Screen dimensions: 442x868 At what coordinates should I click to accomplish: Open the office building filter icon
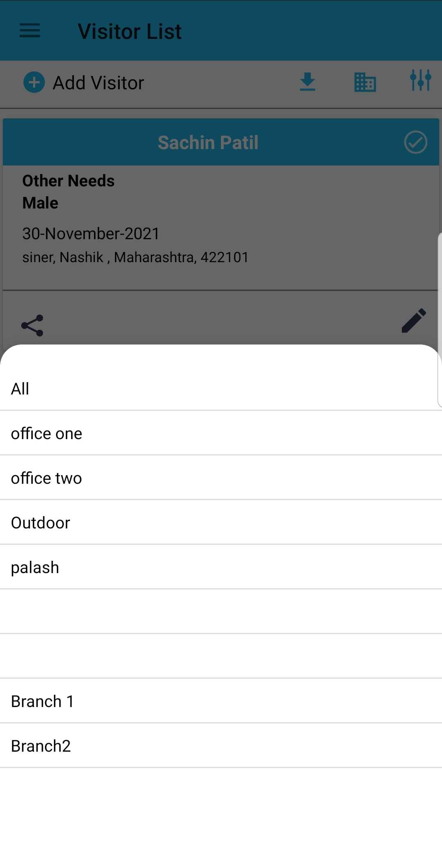365,82
